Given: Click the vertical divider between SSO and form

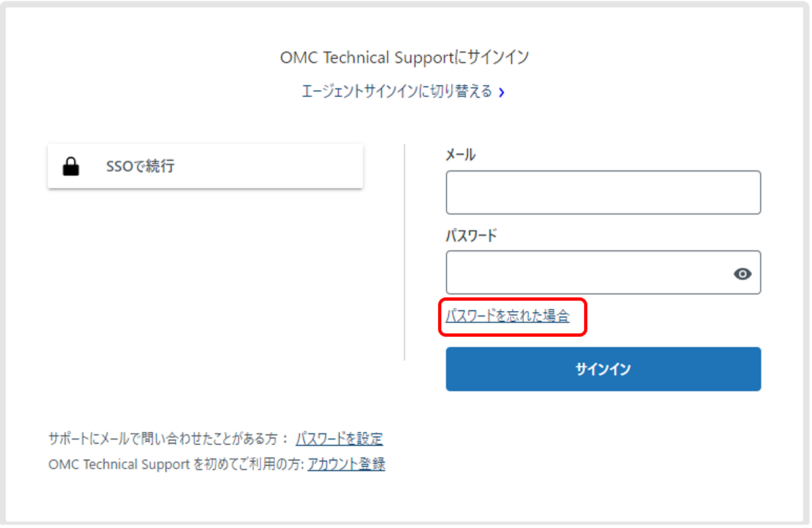Looking at the screenshot, I should 405,252.
